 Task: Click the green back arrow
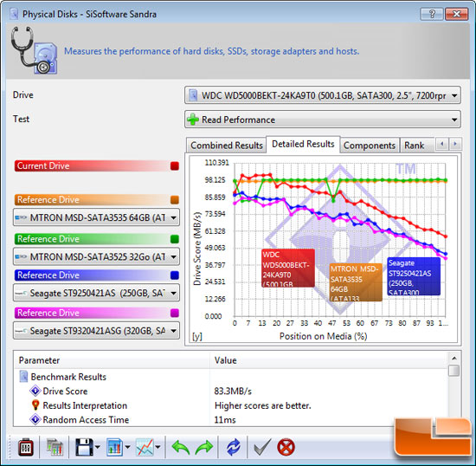(x=181, y=447)
